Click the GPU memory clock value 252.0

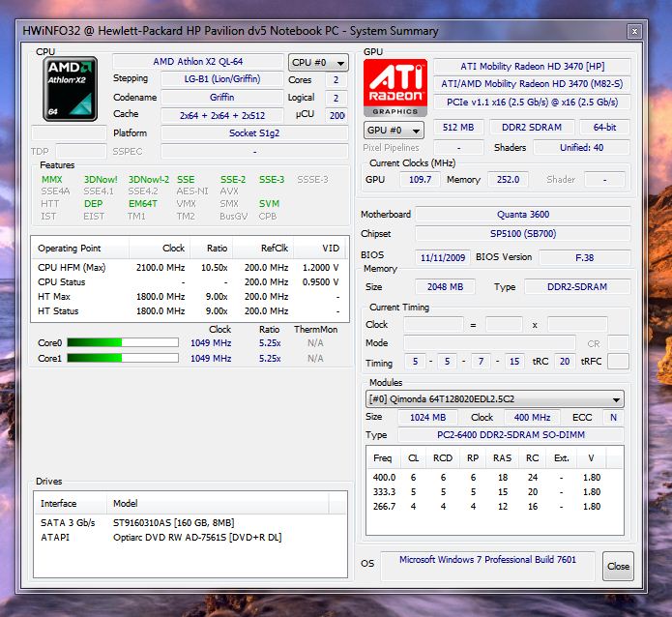508,179
